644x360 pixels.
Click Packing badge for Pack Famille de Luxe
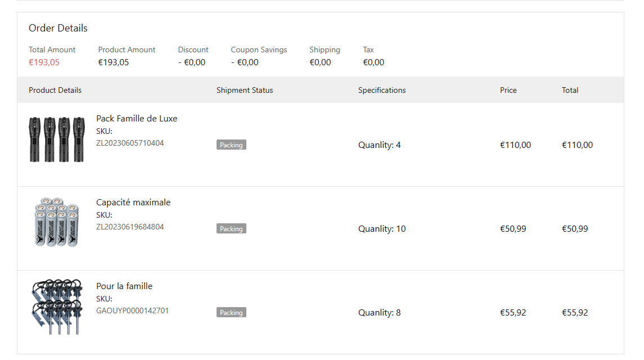231,145
